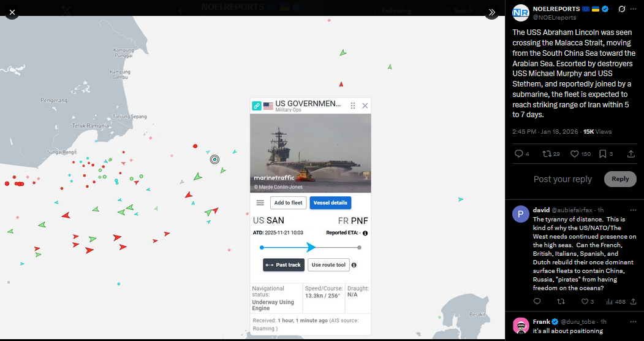Click the Post your reply field
Viewport: 644px width, 341px height.
pos(563,179)
